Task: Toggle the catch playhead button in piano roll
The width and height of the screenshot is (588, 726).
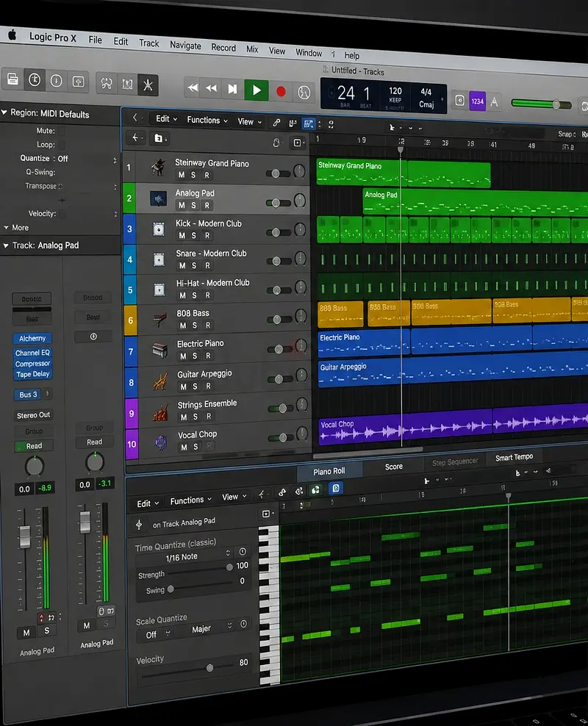Action: 336,488
